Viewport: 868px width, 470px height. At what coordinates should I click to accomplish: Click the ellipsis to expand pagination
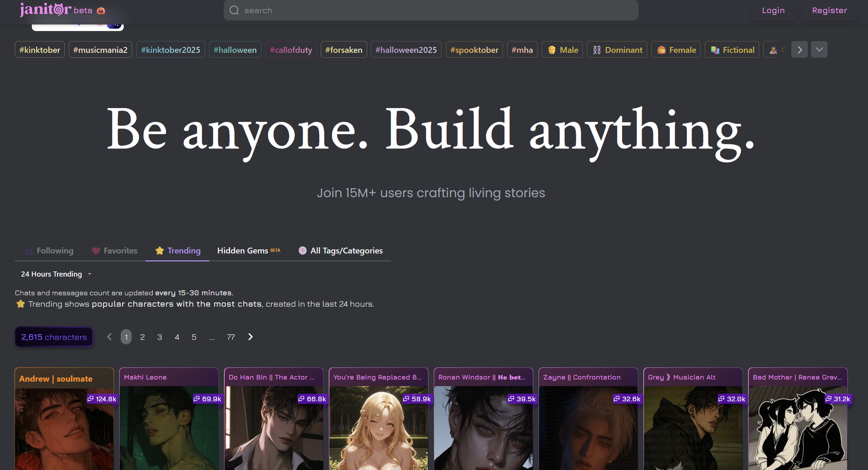(212, 337)
